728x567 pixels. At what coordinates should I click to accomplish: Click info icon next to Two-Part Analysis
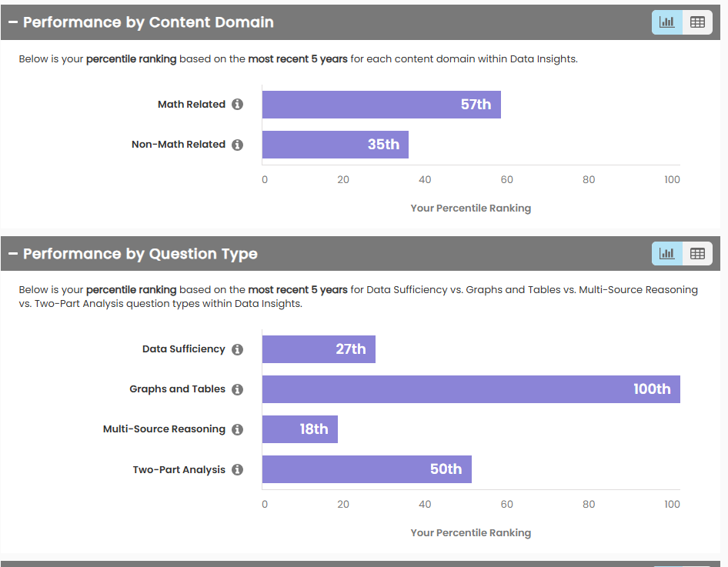pos(237,469)
